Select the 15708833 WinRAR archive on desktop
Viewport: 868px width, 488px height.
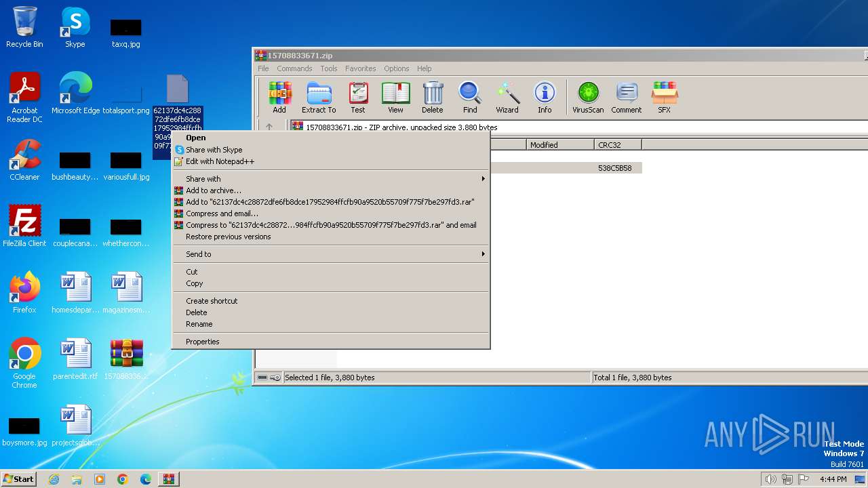coord(126,359)
